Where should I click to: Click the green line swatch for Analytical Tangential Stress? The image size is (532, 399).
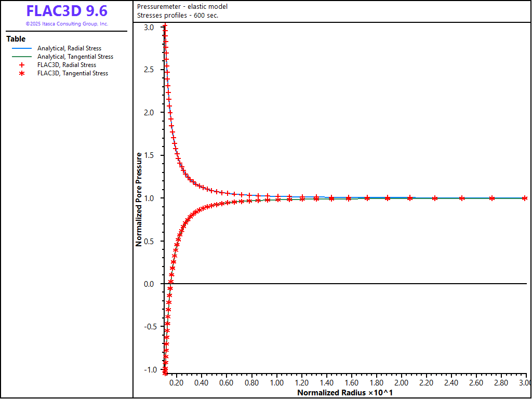[22, 57]
